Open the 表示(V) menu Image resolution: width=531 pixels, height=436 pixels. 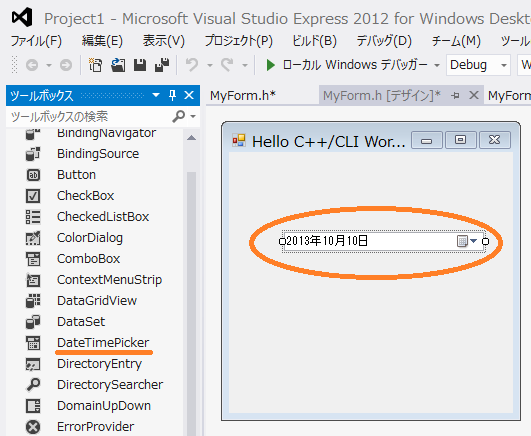pyautogui.click(x=164, y=41)
